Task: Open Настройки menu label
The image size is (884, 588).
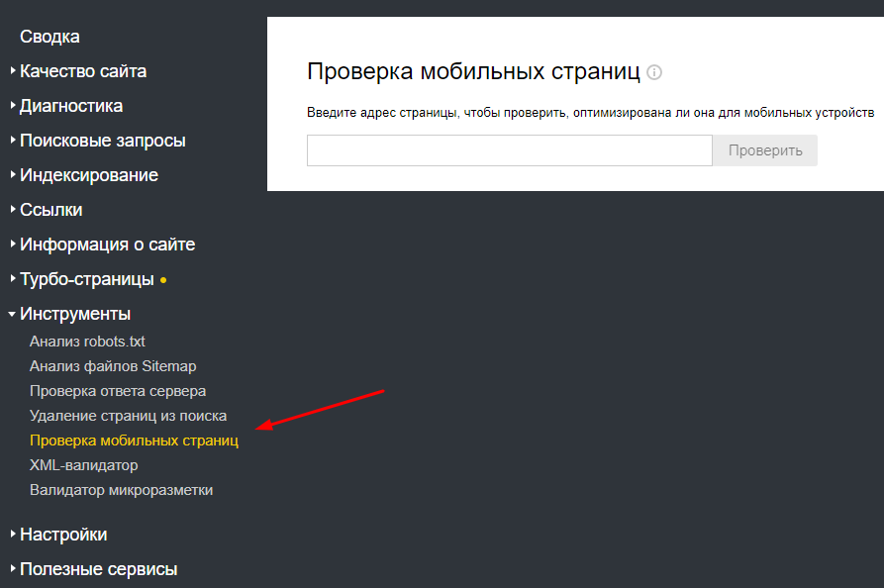Action: pos(63,535)
